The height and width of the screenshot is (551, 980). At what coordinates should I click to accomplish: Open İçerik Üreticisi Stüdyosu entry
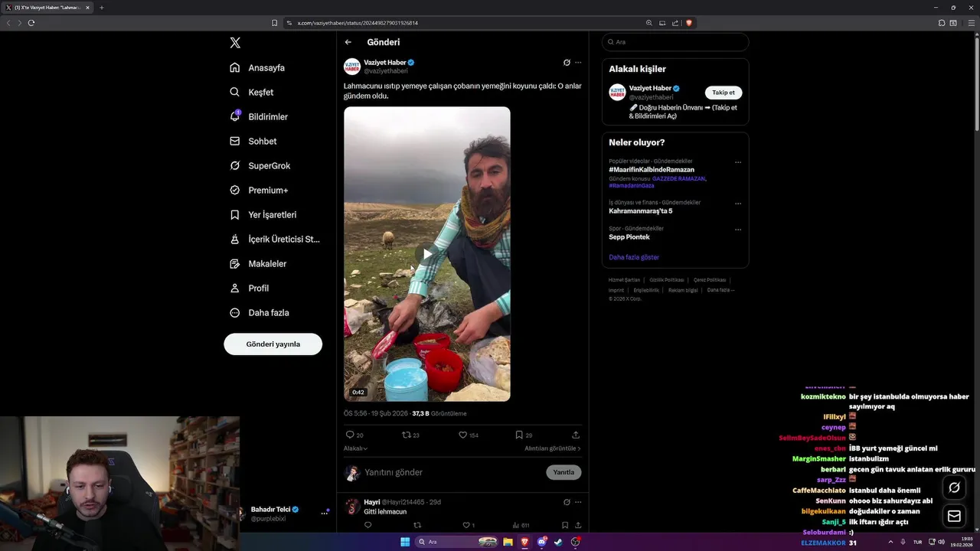(275, 239)
